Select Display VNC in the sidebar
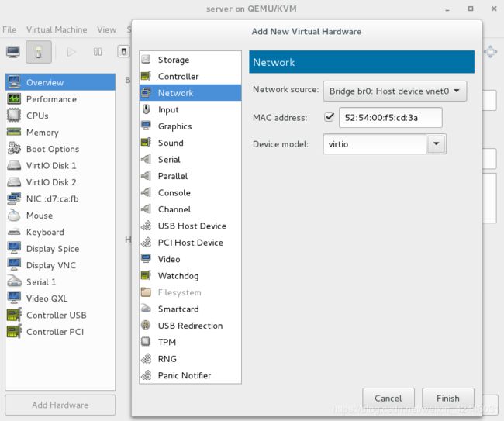The width and height of the screenshot is (504, 421). pyautogui.click(x=60, y=265)
